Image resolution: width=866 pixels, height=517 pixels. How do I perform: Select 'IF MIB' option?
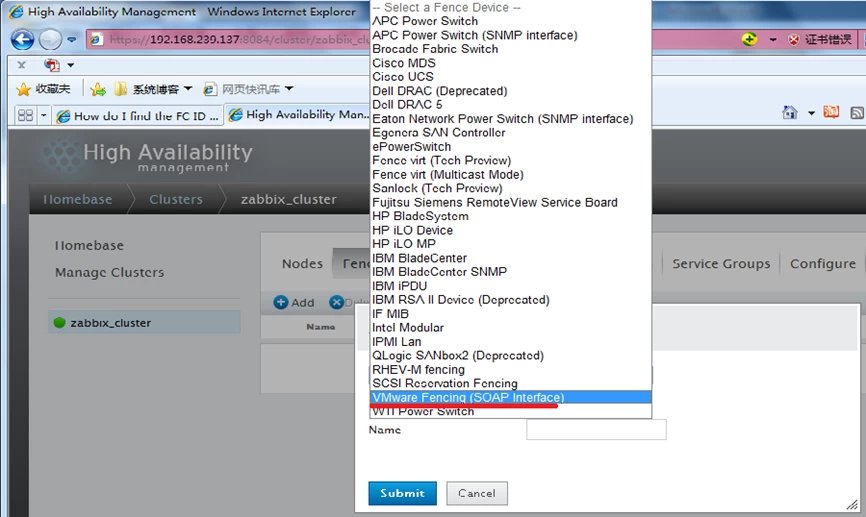[510, 314]
